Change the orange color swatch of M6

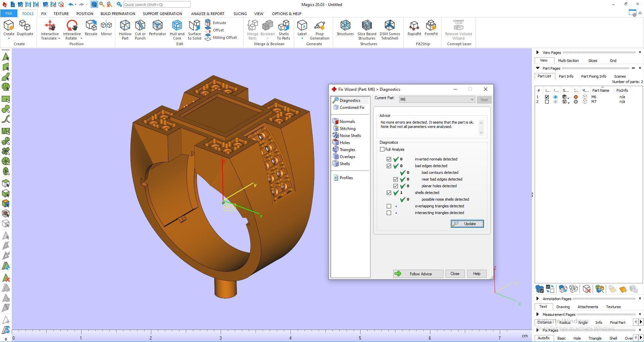(576, 97)
